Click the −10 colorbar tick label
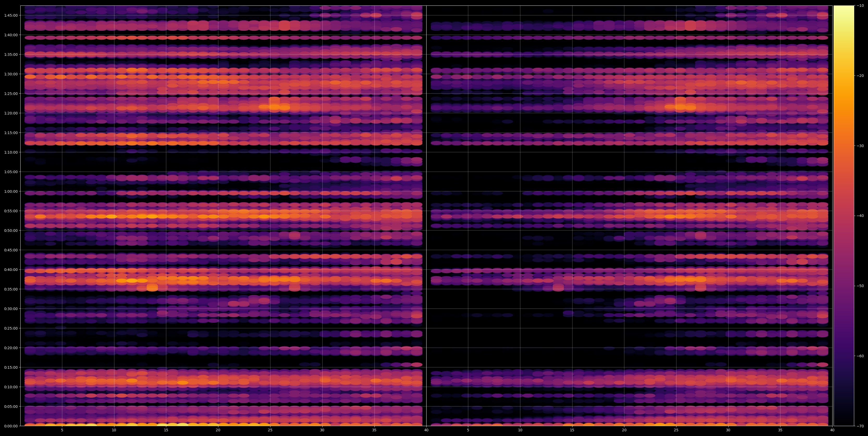 point(860,5)
